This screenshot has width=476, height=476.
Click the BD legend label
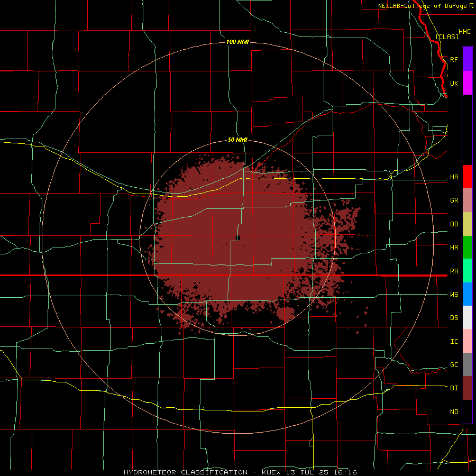tap(454, 224)
